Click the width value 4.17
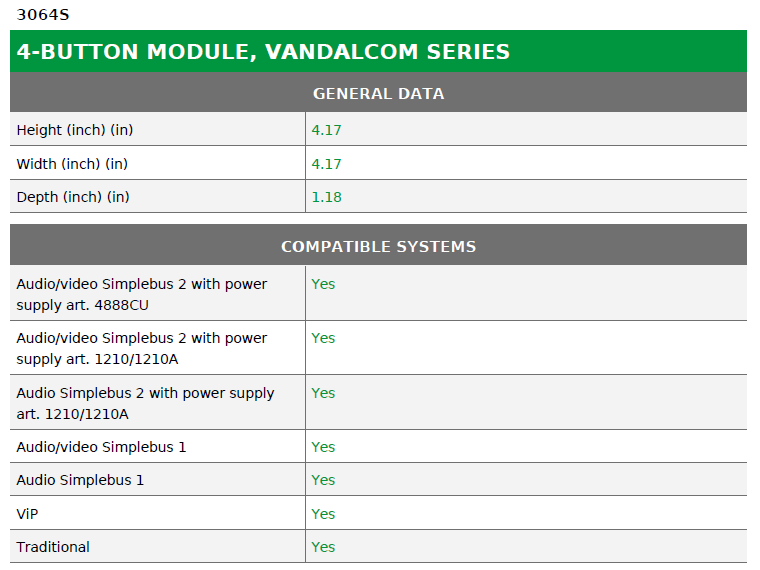The height and width of the screenshot is (570, 760). [x=326, y=164]
